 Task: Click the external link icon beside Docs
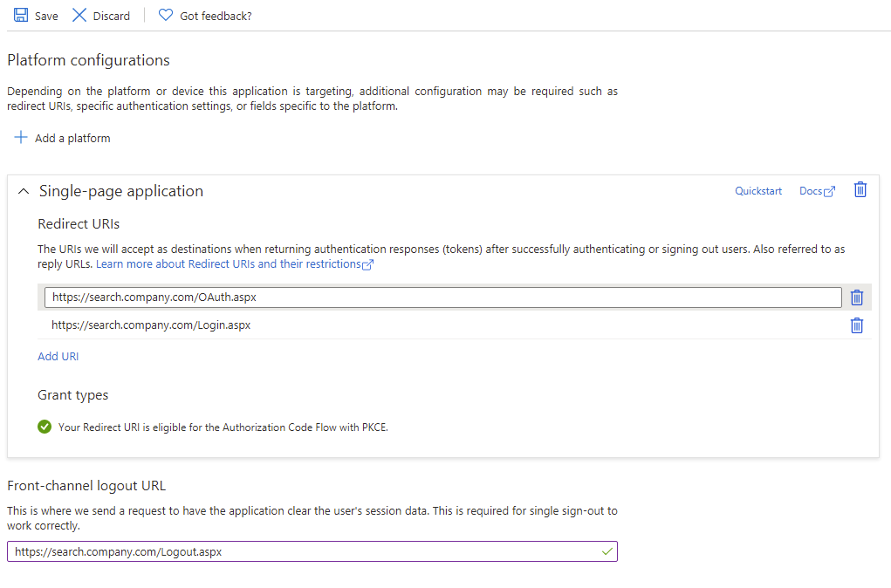coord(829,192)
